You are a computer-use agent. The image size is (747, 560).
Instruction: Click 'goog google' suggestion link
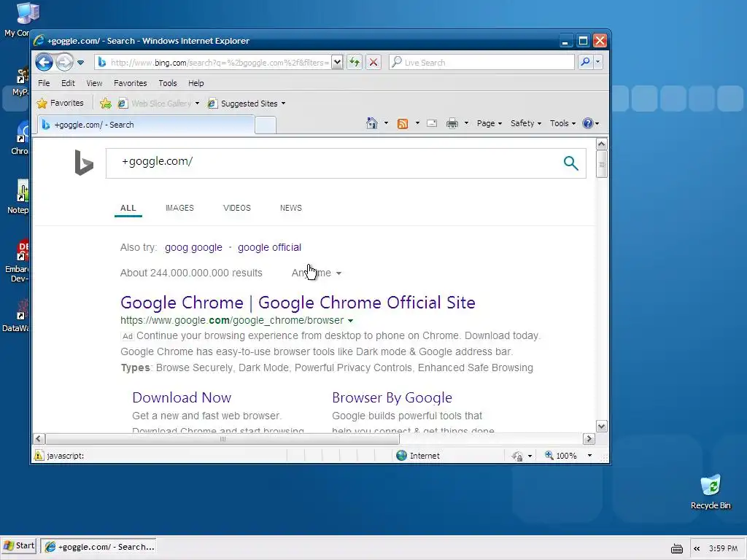pyautogui.click(x=193, y=248)
